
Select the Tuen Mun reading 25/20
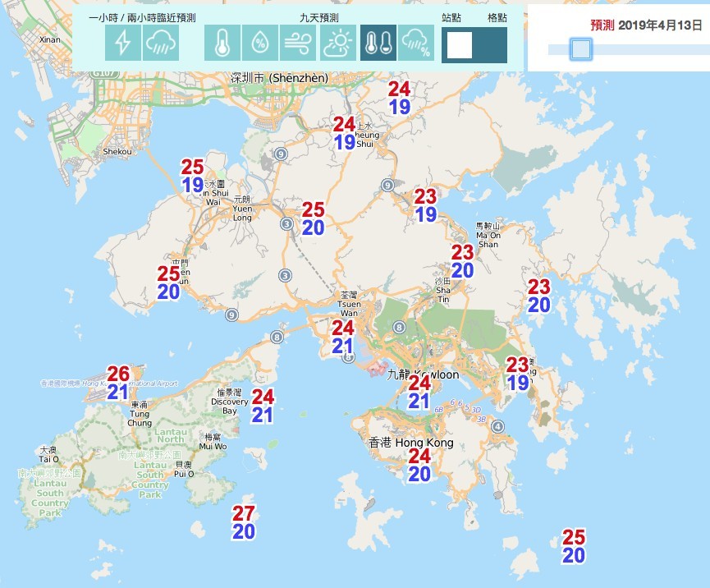[167, 282]
